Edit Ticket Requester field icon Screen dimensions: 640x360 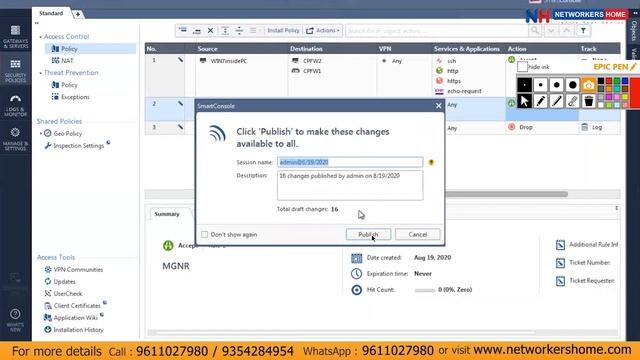pyautogui.click(x=560, y=281)
